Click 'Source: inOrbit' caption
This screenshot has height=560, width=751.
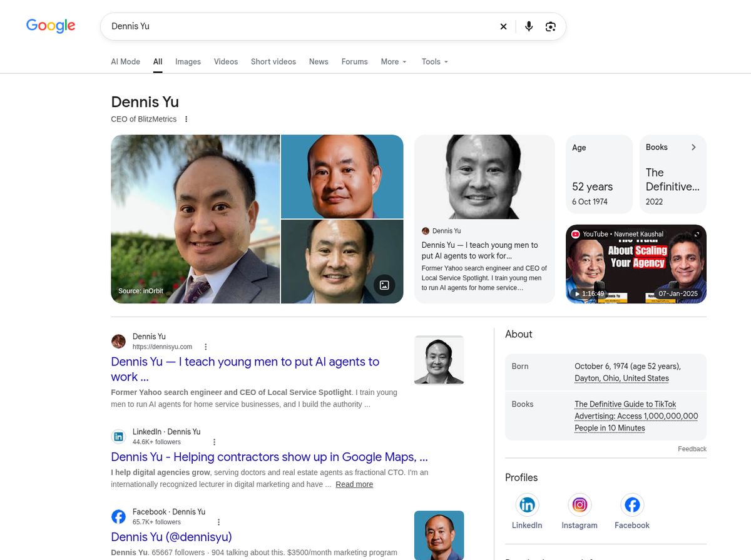tap(141, 291)
